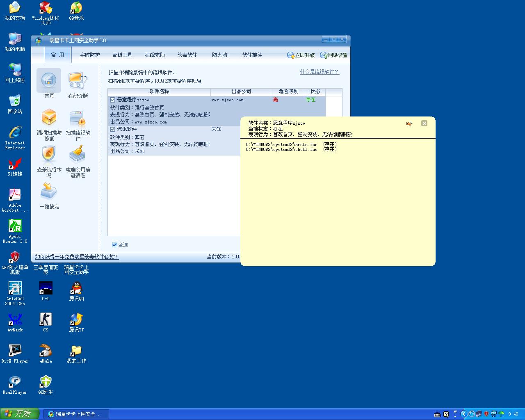Click the 9:40 taskbar clock
This screenshot has width=525, height=420.
click(x=513, y=414)
